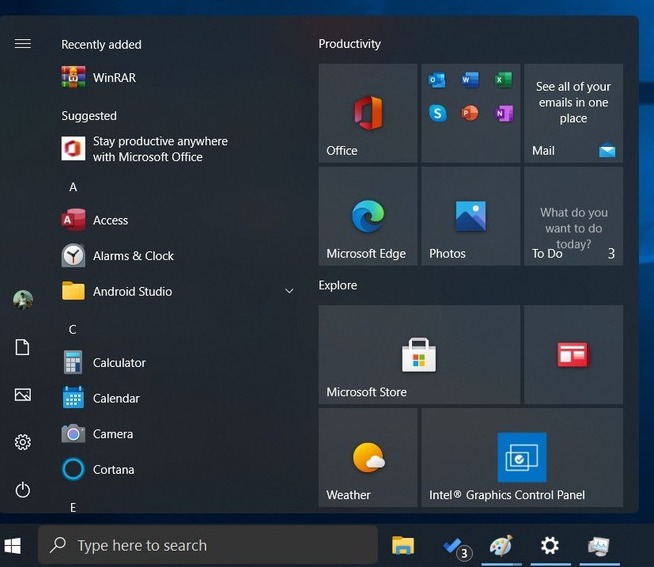Open PowerPoint icon in Office apps tile
This screenshot has width=654, height=567.
[470, 113]
